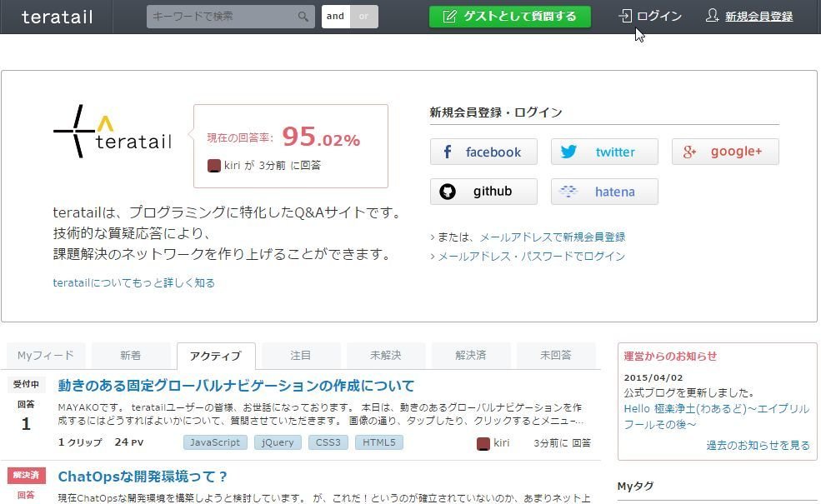Open the 解決済 tab
The image size is (821, 504).
(471, 356)
